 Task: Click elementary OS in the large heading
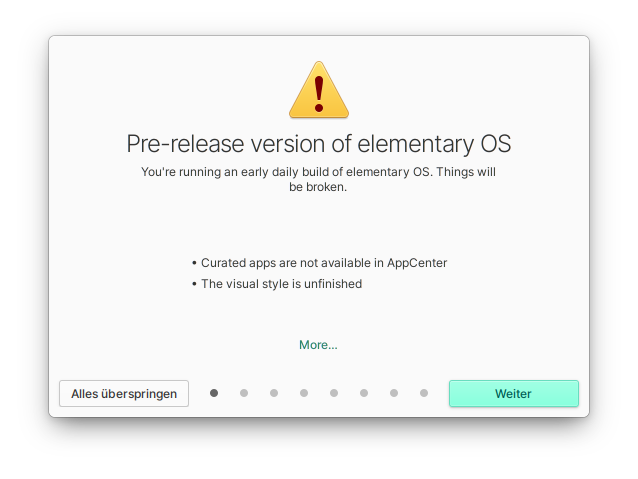434,144
